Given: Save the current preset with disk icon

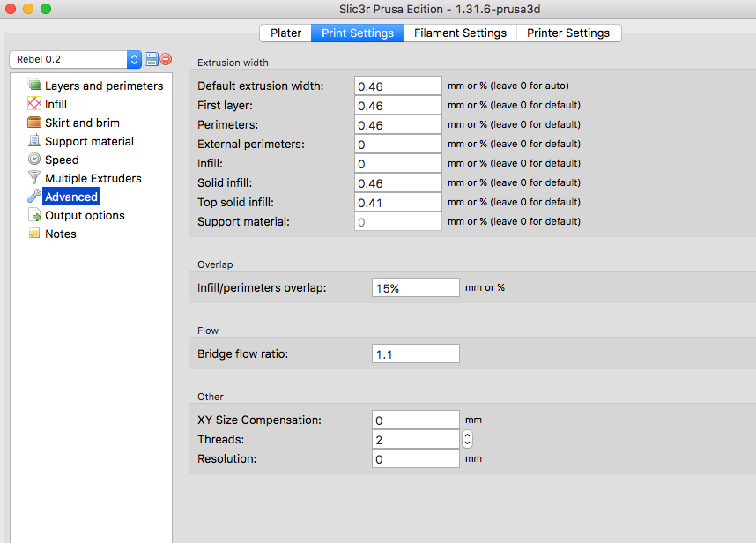Looking at the screenshot, I should pos(151,59).
